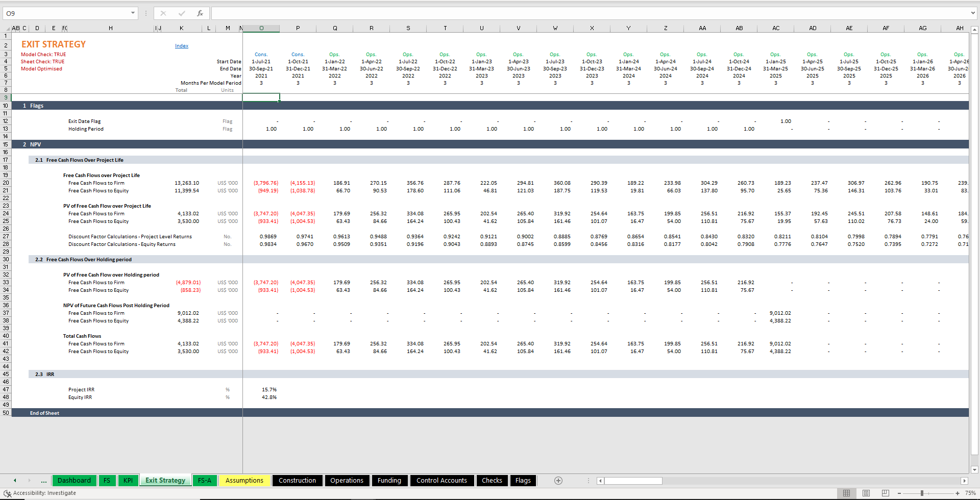This screenshot has height=500, width=980.
Task: Click the Cancel entry X icon
Action: point(163,13)
